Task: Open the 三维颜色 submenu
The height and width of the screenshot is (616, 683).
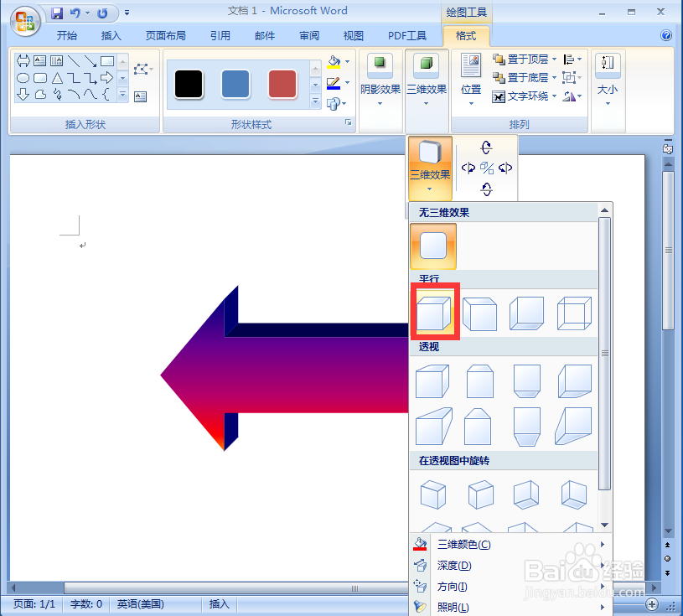Action: pos(510,544)
